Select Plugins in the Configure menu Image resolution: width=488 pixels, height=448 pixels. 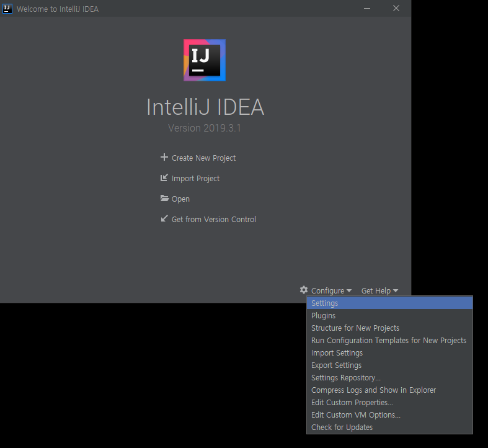(x=389, y=316)
